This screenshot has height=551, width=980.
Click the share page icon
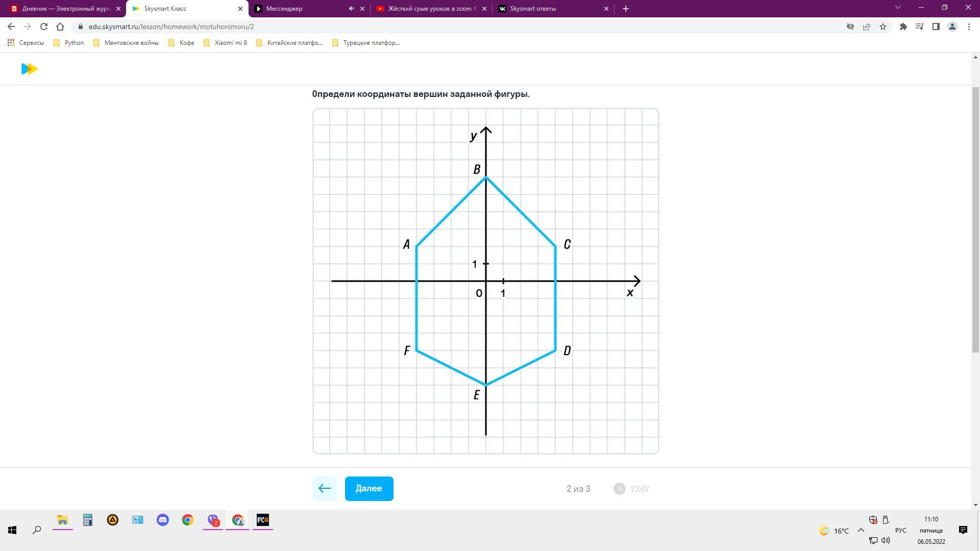(867, 27)
